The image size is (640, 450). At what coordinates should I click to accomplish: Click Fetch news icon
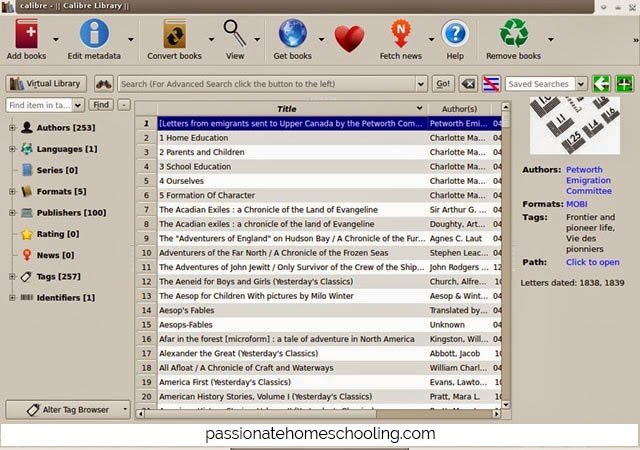401,33
